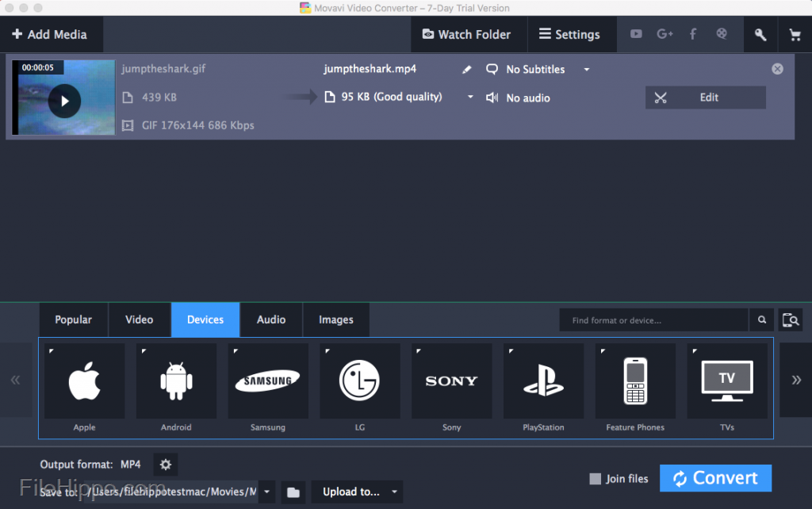Click the GIF 176x144 686 Kbps info
Image resolution: width=812 pixels, height=509 pixels.
[x=197, y=125]
